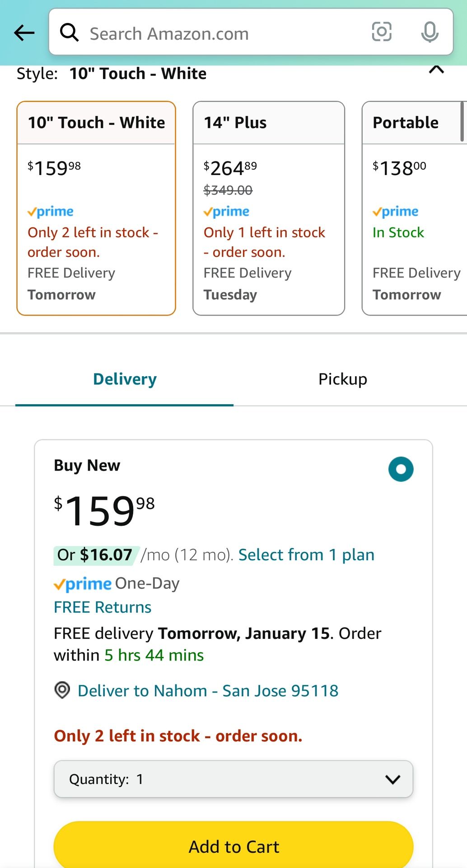Image resolution: width=467 pixels, height=868 pixels.
Task: Choose the 10" Touch - White style
Action: (96, 208)
